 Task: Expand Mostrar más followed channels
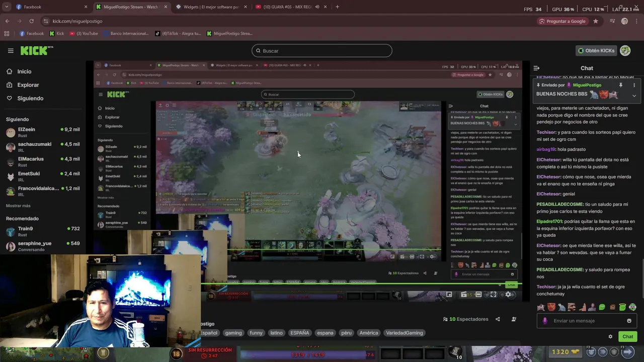click(x=18, y=206)
